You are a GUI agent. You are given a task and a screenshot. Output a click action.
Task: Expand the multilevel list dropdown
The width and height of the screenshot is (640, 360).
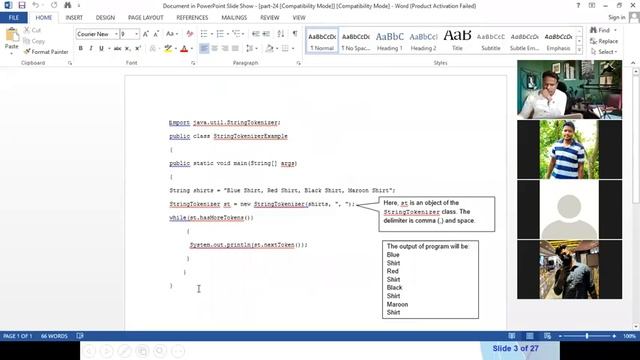[243, 34]
